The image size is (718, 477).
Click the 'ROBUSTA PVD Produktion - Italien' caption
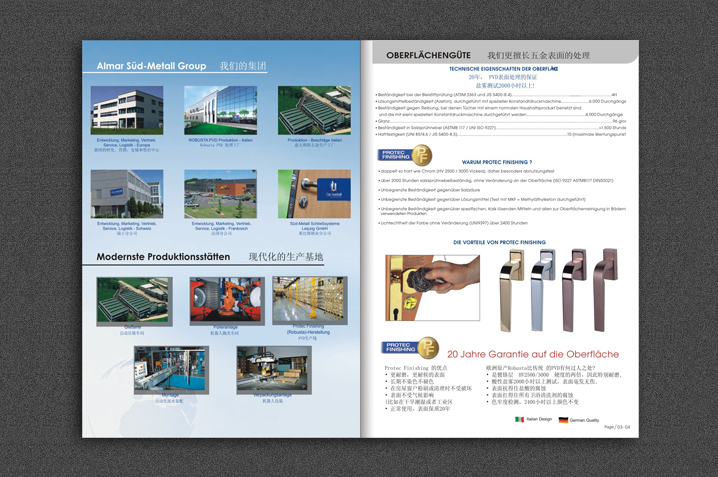220,140
